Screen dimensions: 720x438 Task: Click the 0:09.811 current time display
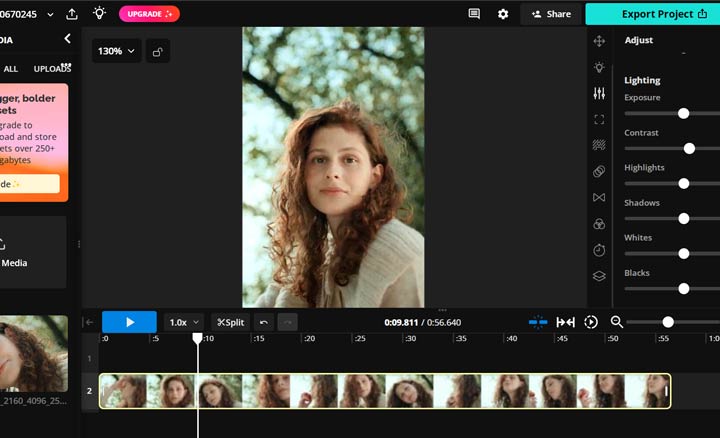click(x=401, y=322)
